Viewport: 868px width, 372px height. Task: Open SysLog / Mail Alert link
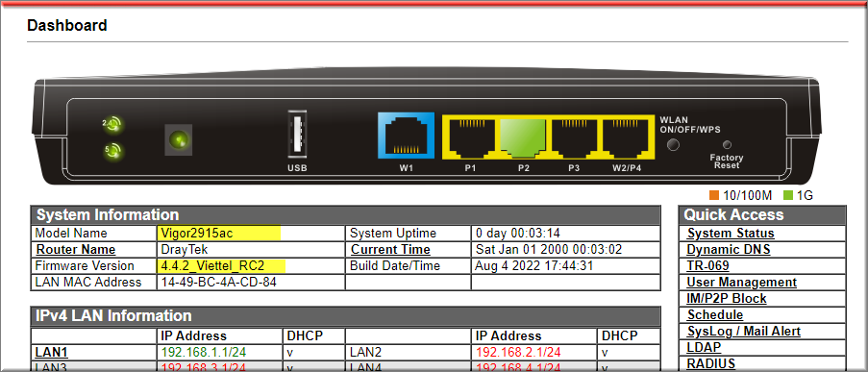click(x=744, y=332)
